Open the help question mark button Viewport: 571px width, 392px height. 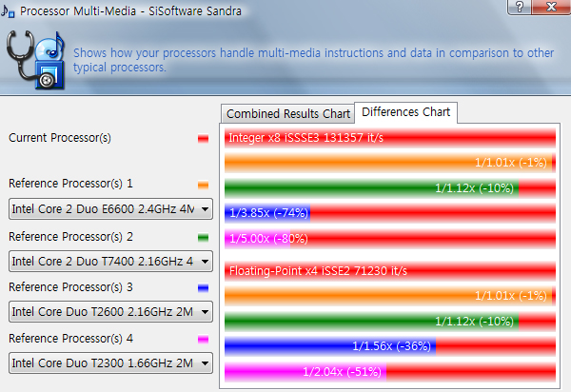[x=520, y=7]
